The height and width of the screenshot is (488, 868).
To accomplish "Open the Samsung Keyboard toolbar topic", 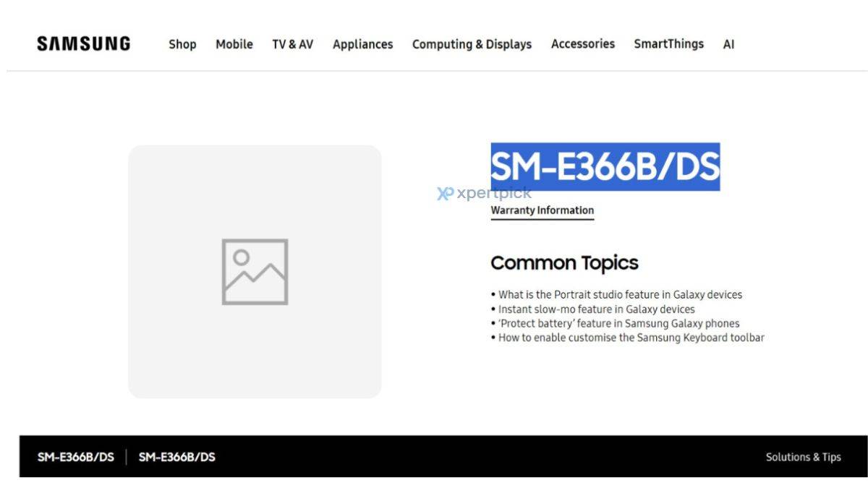I will [x=631, y=338].
